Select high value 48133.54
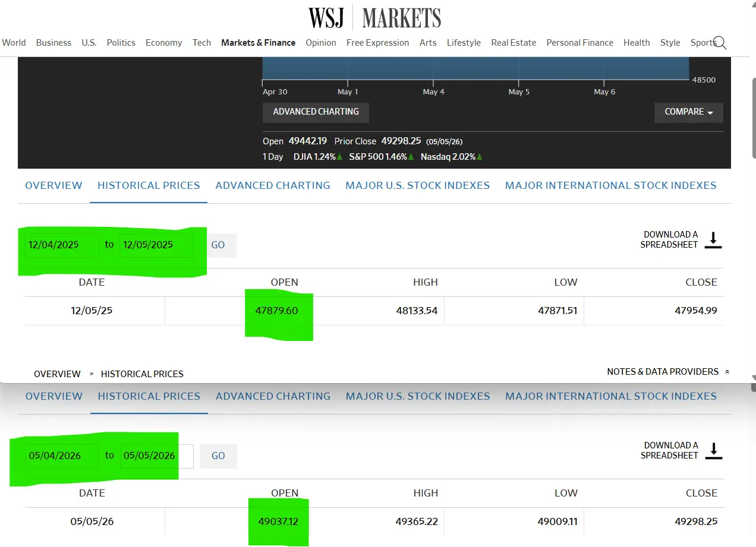This screenshot has width=756, height=547. 417,311
